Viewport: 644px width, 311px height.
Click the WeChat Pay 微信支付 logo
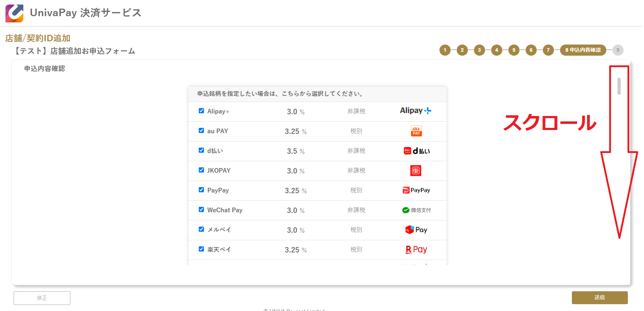(x=416, y=210)
